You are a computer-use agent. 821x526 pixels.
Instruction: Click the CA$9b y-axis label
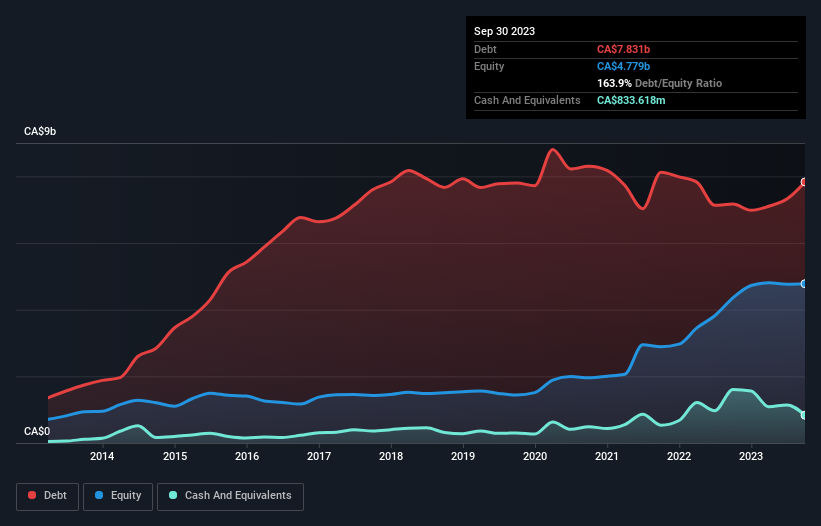coord(40,131)
